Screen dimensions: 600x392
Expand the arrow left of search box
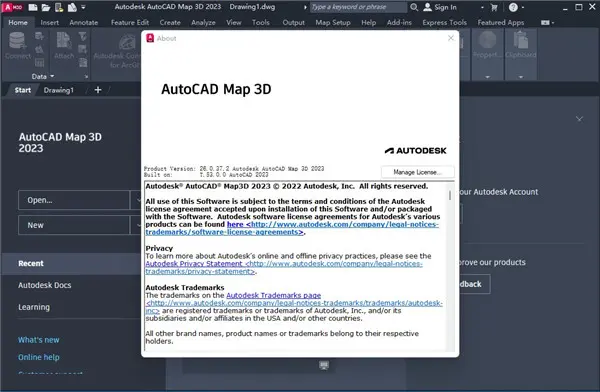(x=305, y=7)
